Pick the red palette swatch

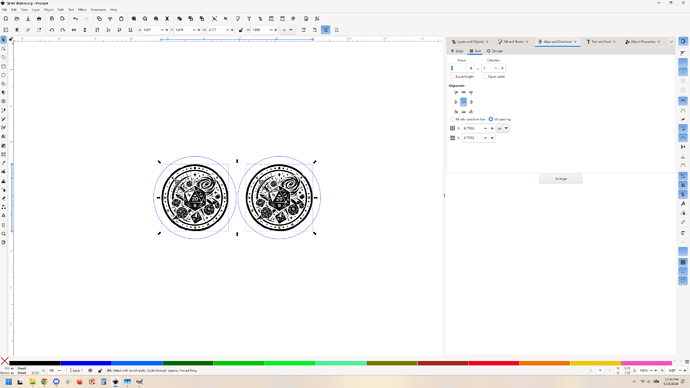click(494, 363)
